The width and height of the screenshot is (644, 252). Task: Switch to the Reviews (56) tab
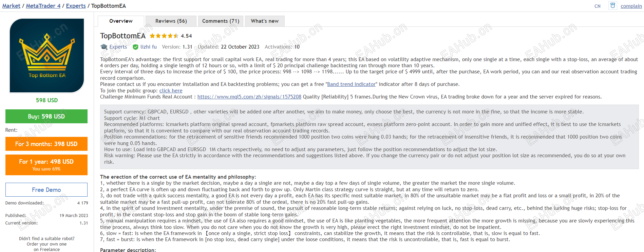(171, 21)
